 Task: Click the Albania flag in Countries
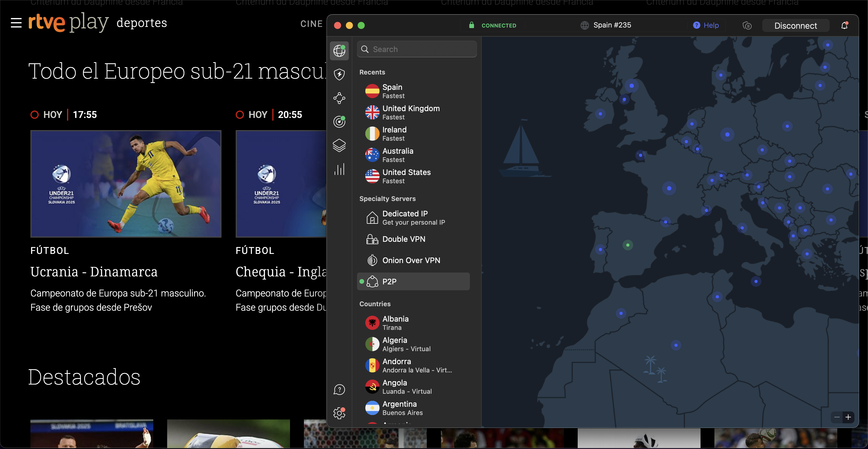click(x=372, y=323)
